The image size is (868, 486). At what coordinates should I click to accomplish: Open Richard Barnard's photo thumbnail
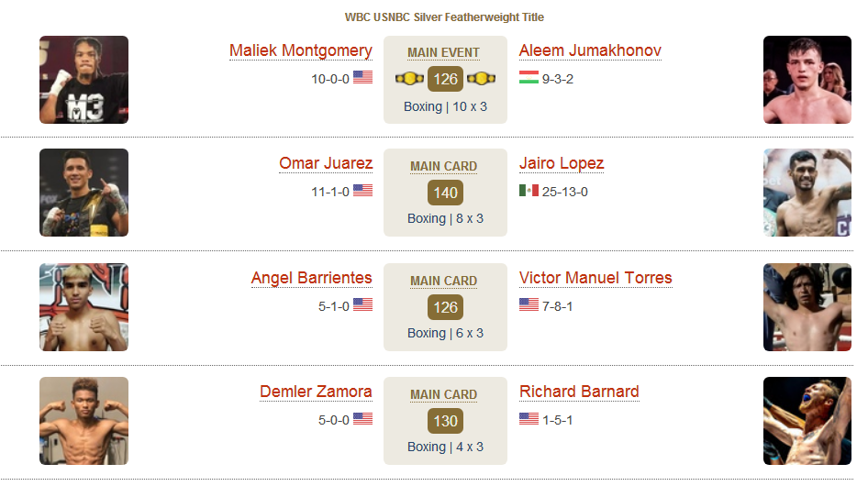point(807,421)
